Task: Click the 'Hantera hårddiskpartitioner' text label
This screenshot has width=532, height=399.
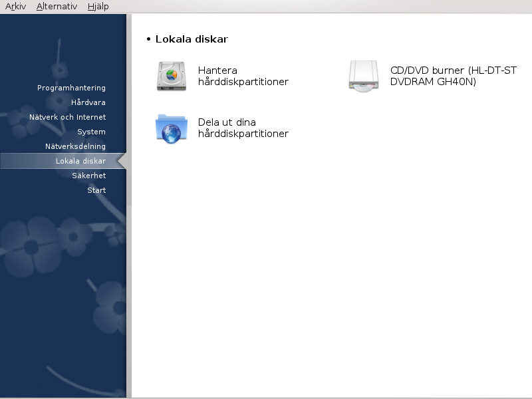Action: click(243, 76)
